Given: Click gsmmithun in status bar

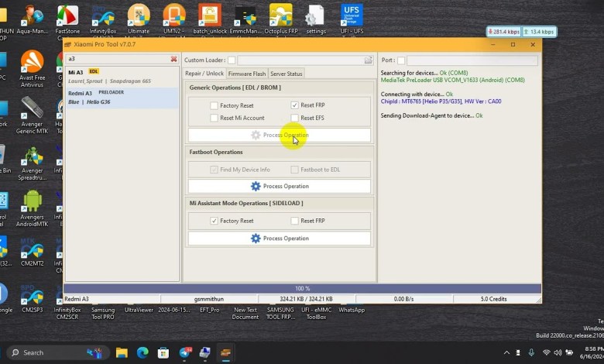Looking at the screenshot, I should click(209, 299).
